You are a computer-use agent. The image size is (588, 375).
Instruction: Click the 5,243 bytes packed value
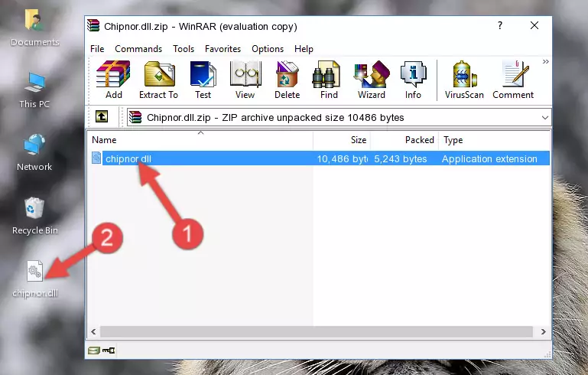401,158
